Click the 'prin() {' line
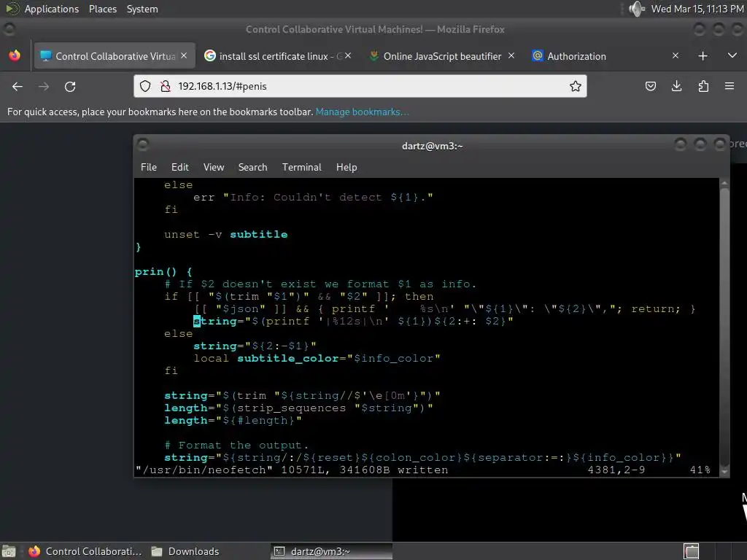The width and height of the screenshot is (747, 560). coord(163,272)
